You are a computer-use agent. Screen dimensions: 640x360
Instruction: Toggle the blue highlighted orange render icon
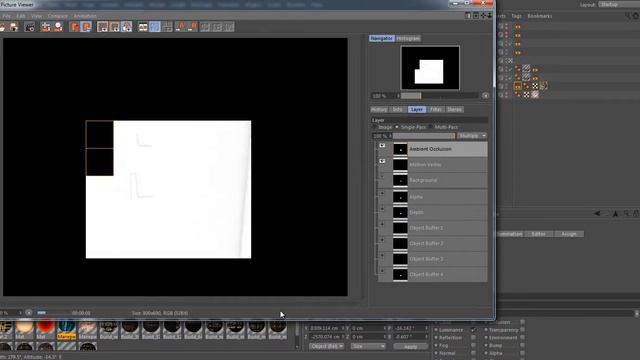(86, 27)
